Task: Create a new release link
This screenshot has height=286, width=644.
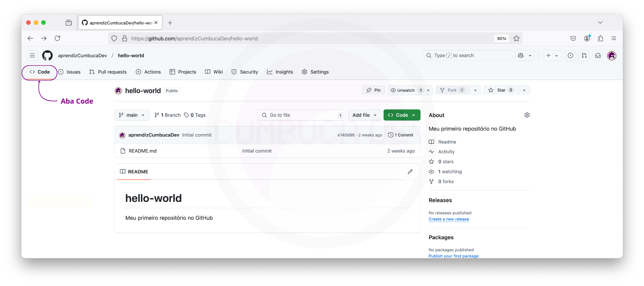Action: [x=448, y=219]
